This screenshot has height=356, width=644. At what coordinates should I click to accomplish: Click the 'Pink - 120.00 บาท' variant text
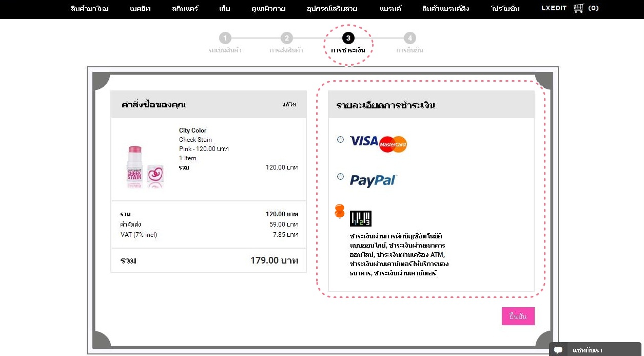pos(204,149)
